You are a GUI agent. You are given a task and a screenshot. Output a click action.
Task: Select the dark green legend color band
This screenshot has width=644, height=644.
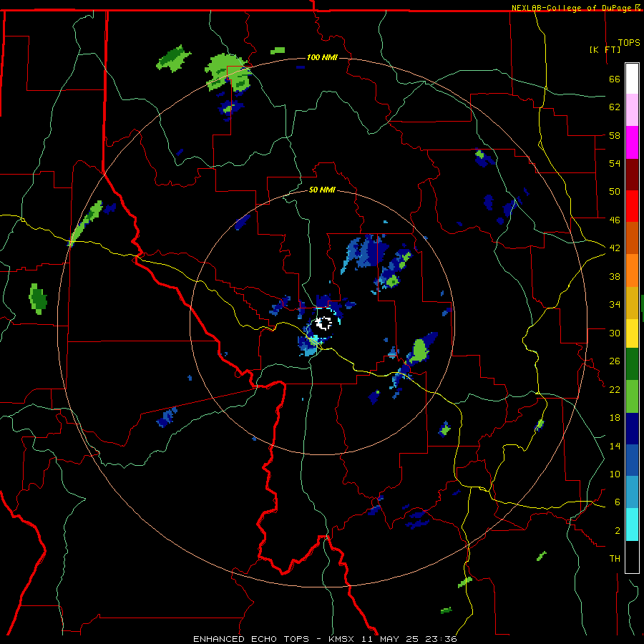coord(632,364)
